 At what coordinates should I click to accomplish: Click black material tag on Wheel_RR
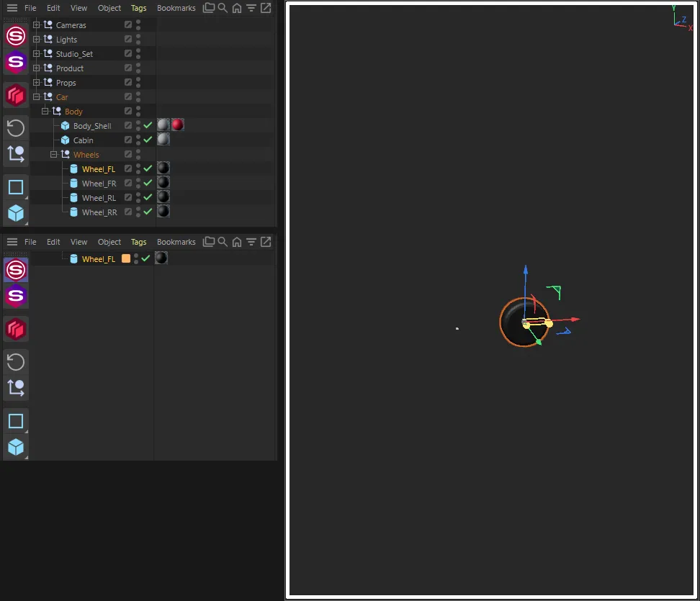pos(163,211)
